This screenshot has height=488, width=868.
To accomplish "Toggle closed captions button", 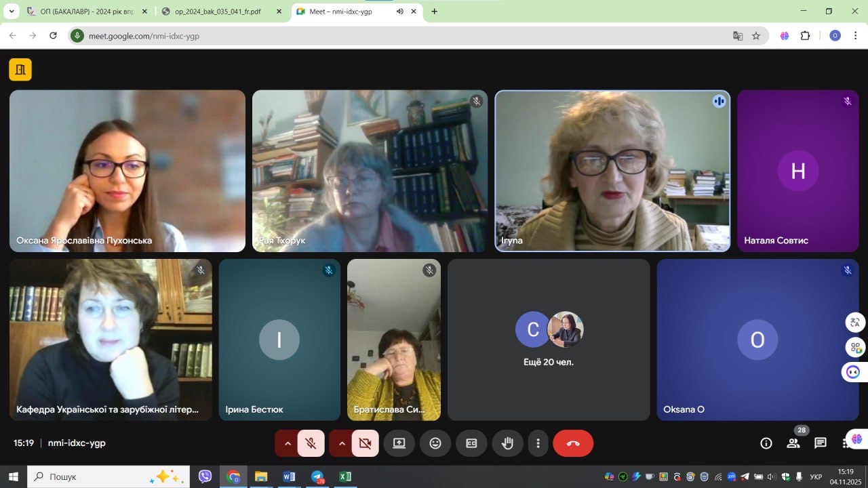I will [x=471, y=443].
